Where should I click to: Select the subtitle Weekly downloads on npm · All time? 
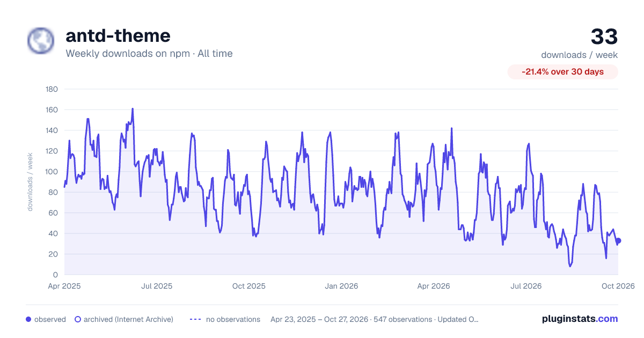[149, 54]
